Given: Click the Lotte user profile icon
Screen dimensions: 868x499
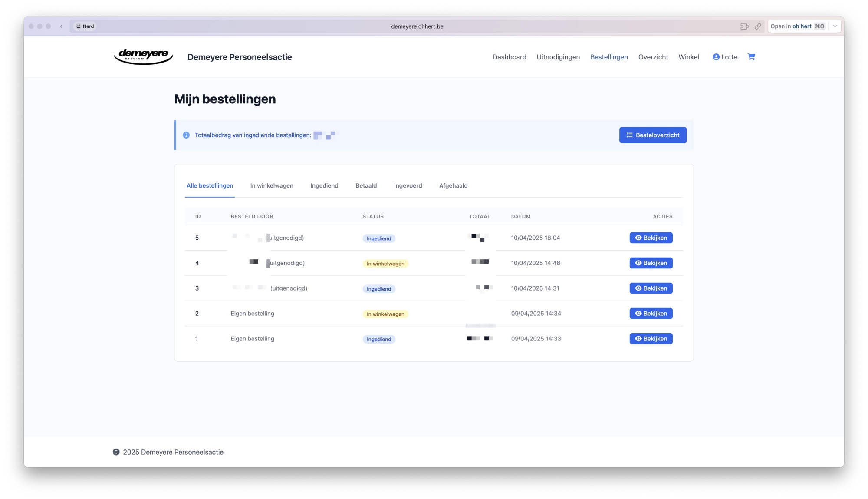Looking at the screenshot, I should pos(716,57).
